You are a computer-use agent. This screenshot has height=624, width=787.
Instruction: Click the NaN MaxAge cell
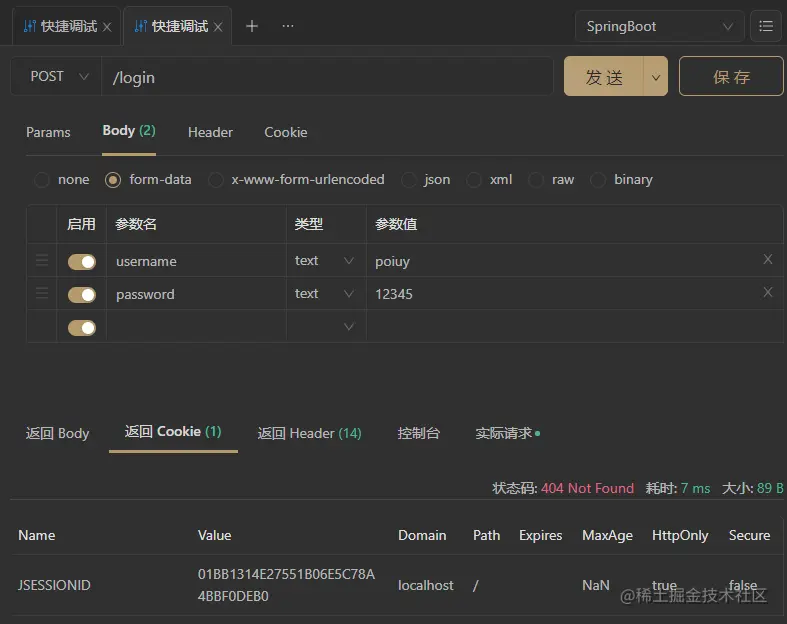(x=596, y=585)
